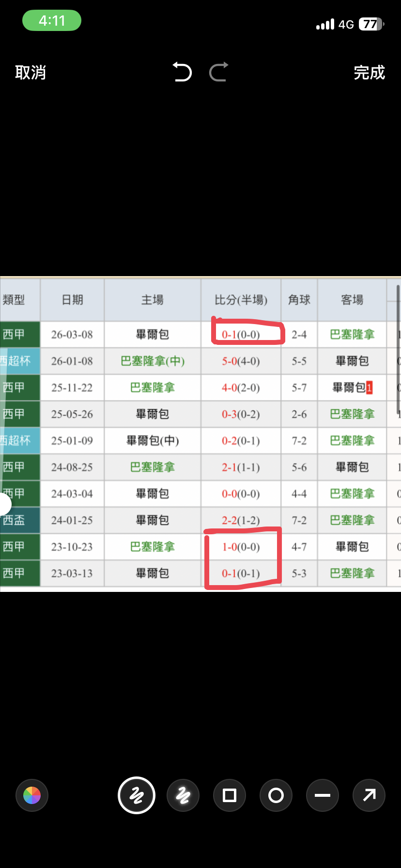401x868 pixels.
Task: Click the table's vertical scrollbar
Action: tap(398, 349)
